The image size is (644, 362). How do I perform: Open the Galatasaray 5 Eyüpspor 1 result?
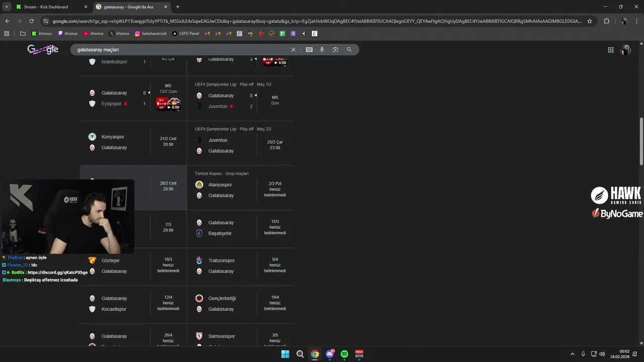click(x=133, y=99)
